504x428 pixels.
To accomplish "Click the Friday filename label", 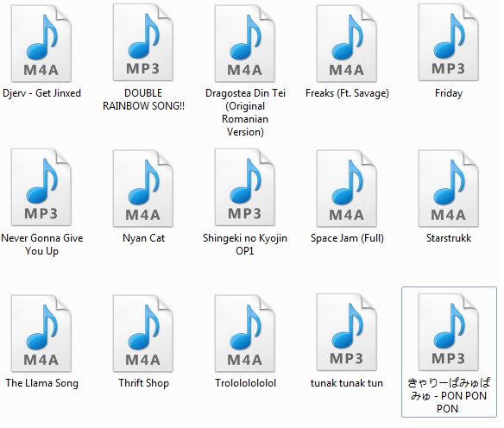I will click(x=449, y=93).
